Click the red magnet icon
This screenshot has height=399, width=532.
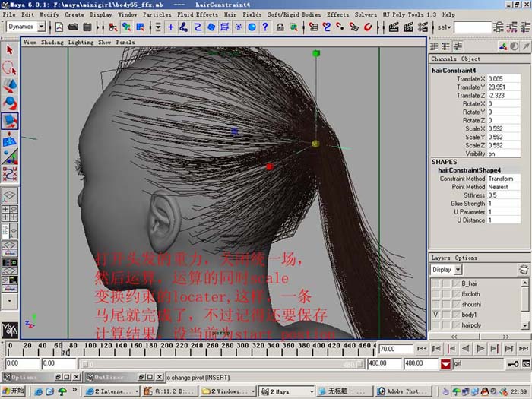(368, 27)
